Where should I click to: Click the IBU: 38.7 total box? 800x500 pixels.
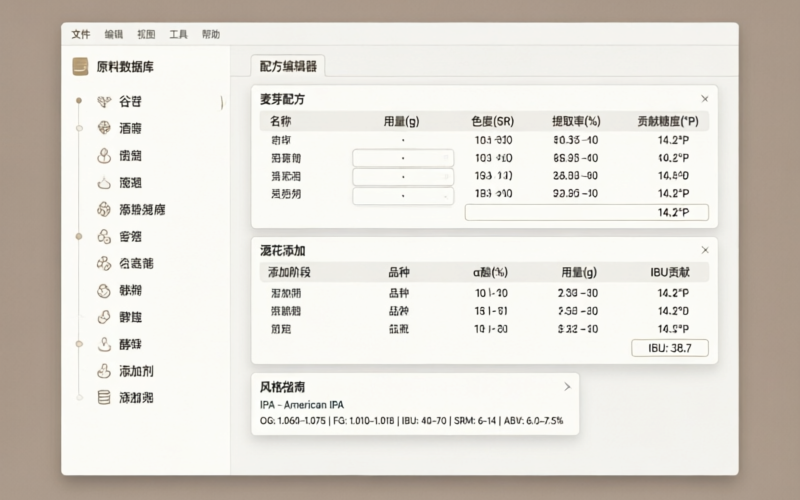pyautogui.click(x=670, y=348)
